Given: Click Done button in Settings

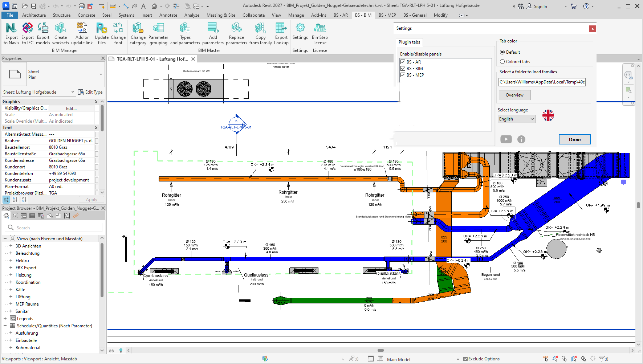Looking at the screenshot, I should pos(574,139).
